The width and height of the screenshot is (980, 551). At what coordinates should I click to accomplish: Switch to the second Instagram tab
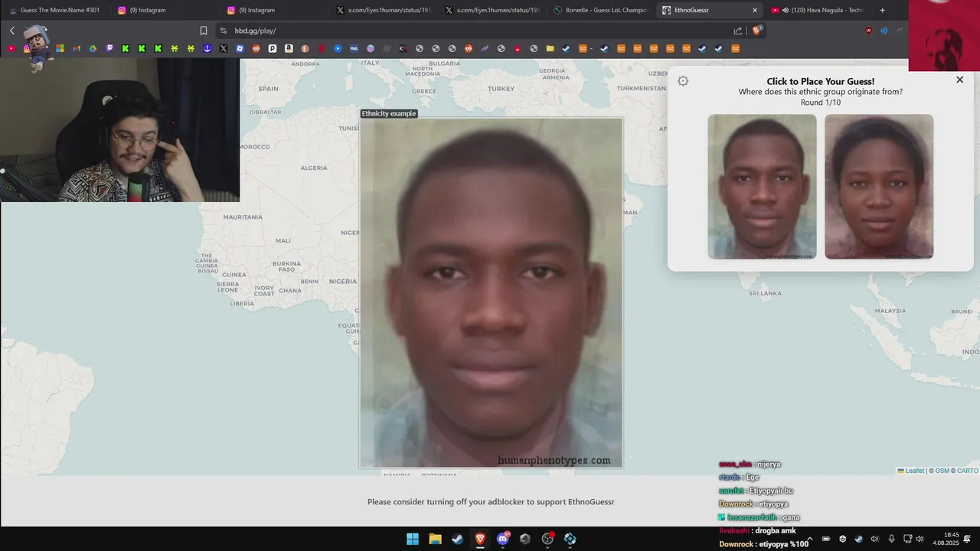[x=274, y=10]
